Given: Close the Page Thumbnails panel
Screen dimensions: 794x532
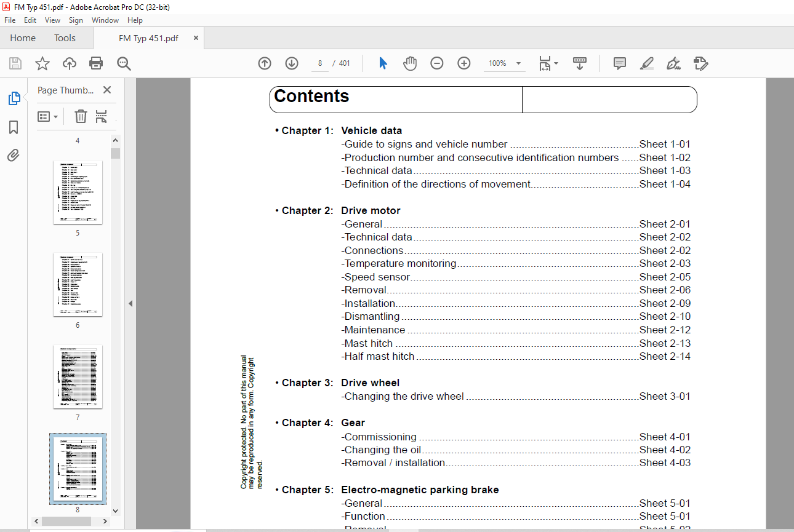Looking at the screenshot, I should click(x=107, y=90).
